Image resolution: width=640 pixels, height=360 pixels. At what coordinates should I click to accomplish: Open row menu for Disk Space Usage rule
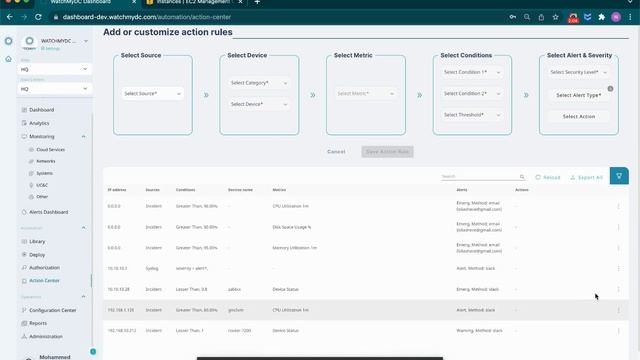point(618,227)
